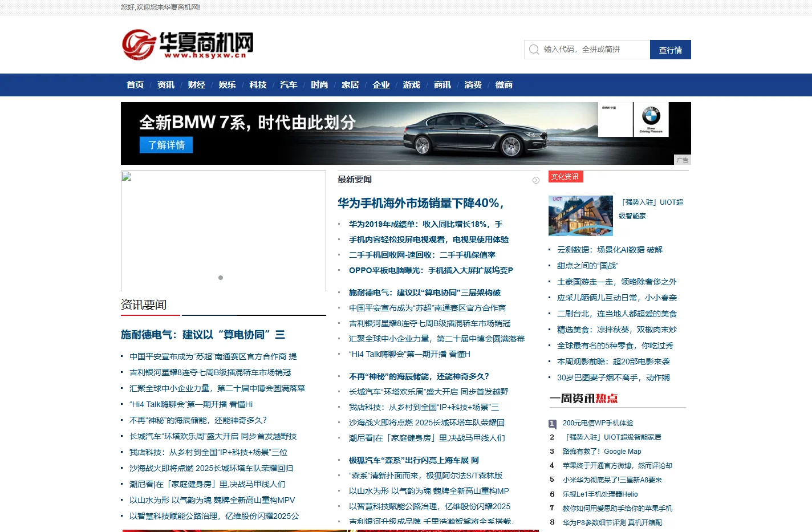Screen dimensions: 812x532
Task: Go to 首页 in navigation bar
Action: pyautogui.click(x=135, y=85)
